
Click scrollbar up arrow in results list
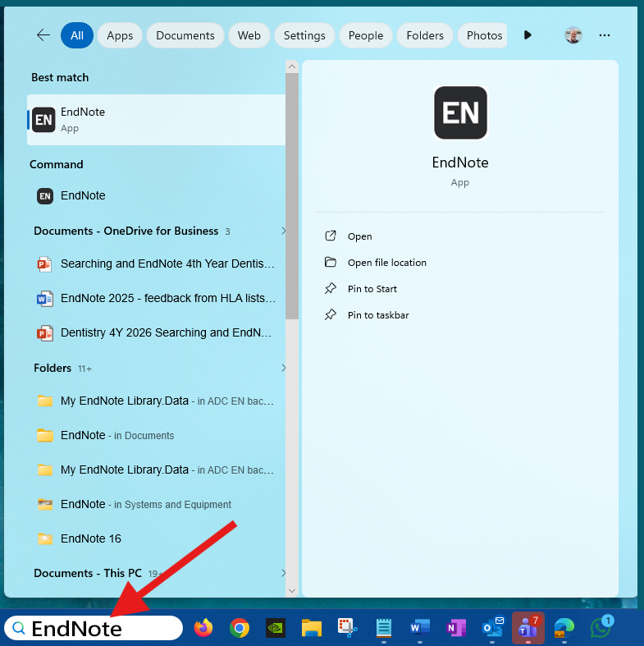(x=292, y=66)
